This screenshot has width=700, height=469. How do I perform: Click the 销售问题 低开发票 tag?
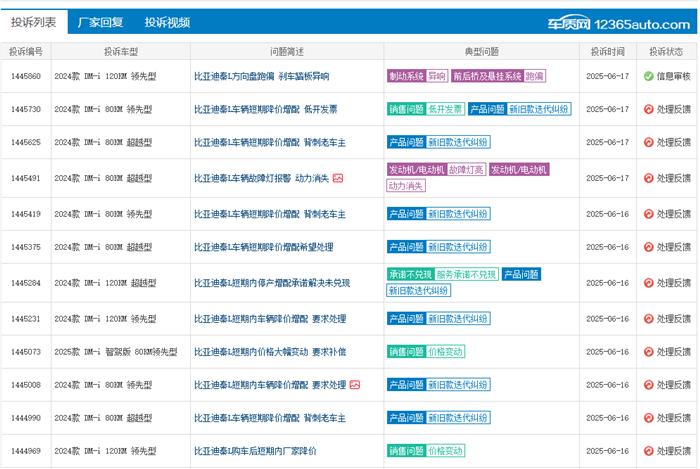pyautogui.click(x=426, y=109)
